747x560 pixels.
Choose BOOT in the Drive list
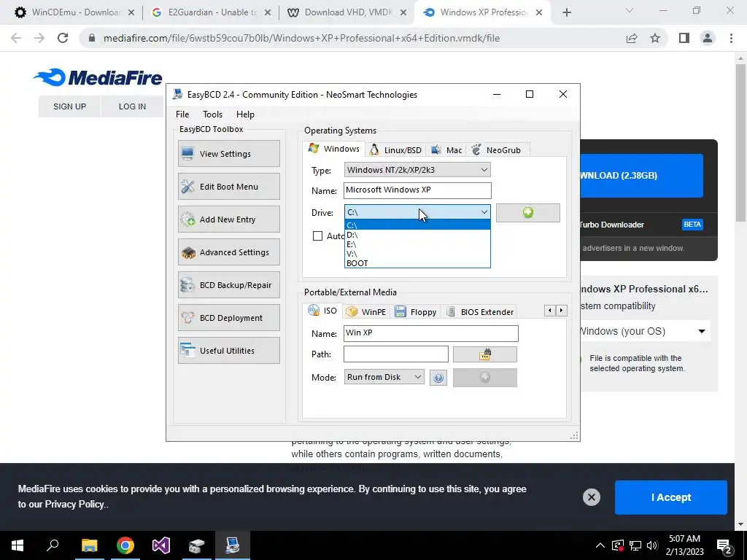tap(417, 263)
